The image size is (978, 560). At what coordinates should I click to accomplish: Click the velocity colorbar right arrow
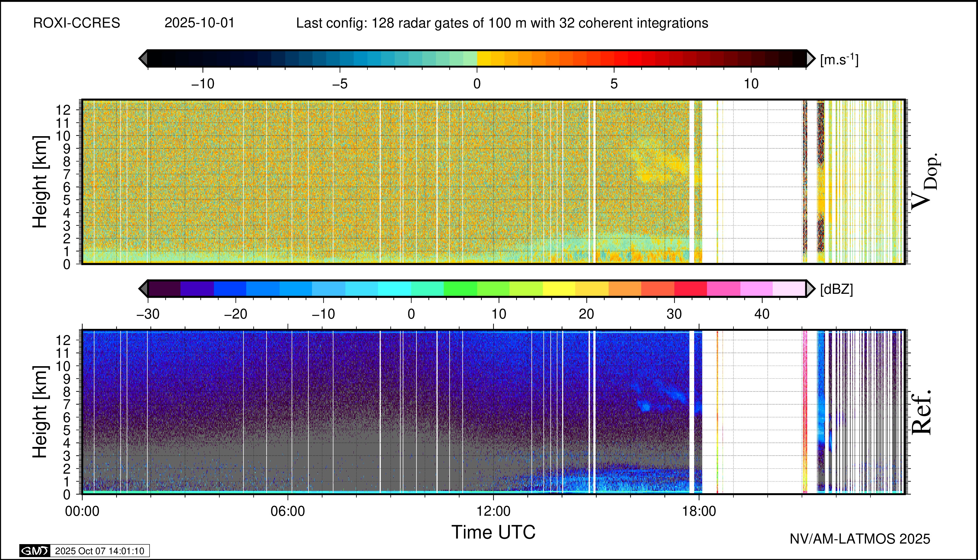click(x=810, y=58)
